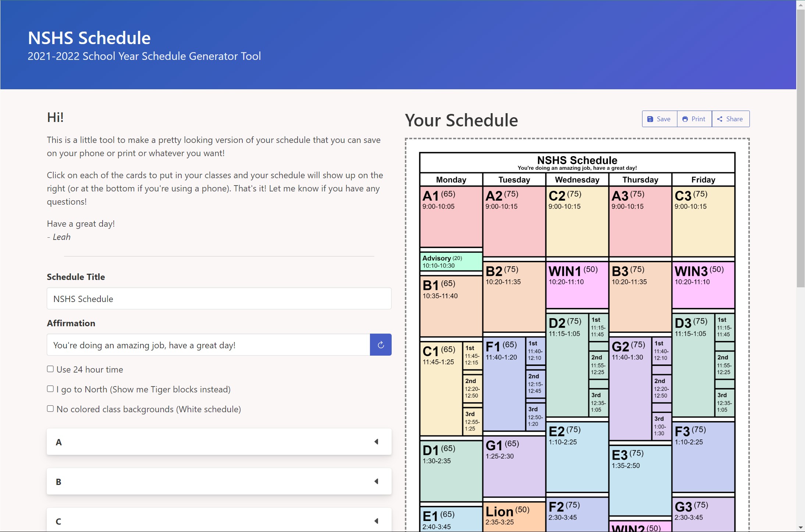Click the magenta WIN1 Wednesday block
This screenshot has height=532, width=805.
[x=577, y=285]
